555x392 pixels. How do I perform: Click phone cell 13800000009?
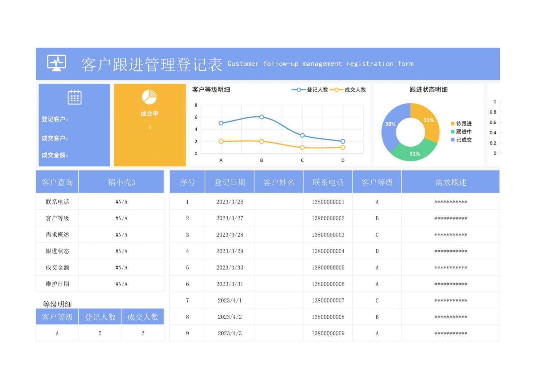pyautogui.click(x=328, y=333)
